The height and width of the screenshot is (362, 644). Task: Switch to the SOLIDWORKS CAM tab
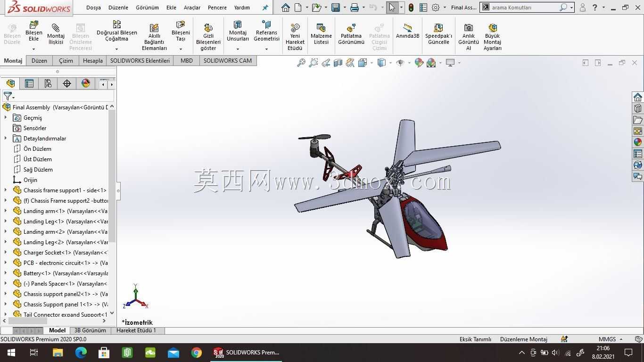point(228,60)
